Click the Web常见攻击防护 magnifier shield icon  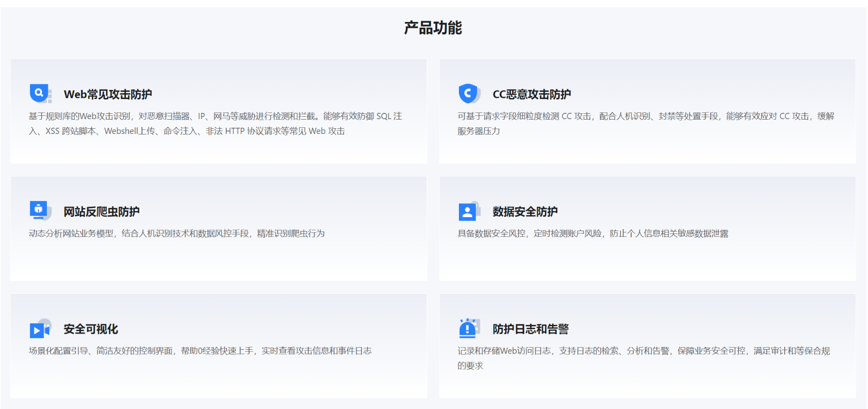click(x=40, y=93)
